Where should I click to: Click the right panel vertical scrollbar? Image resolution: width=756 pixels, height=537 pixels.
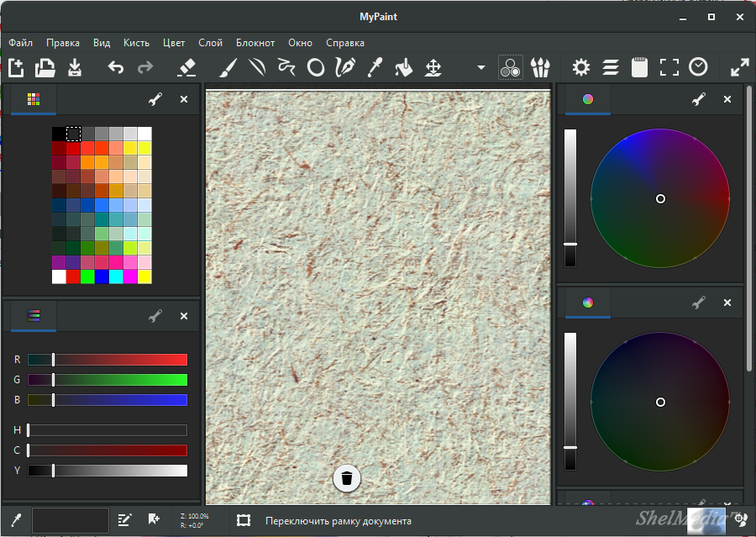(748, 229)
